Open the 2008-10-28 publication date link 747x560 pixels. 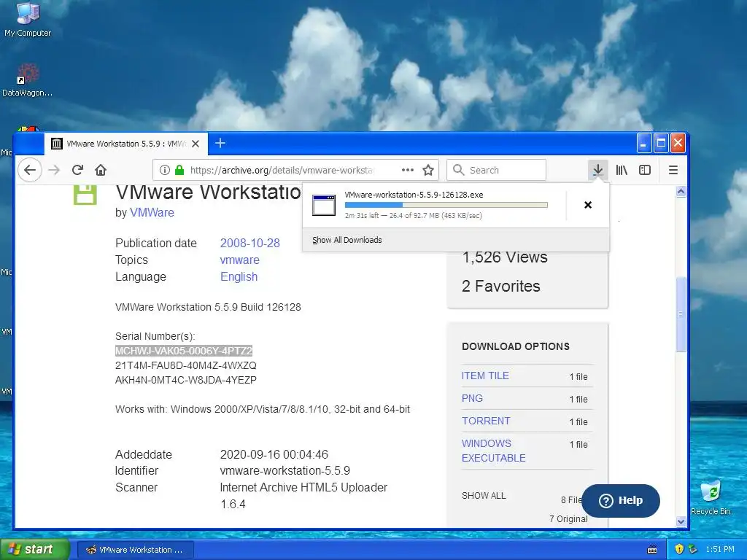click(x=249, y=243)
